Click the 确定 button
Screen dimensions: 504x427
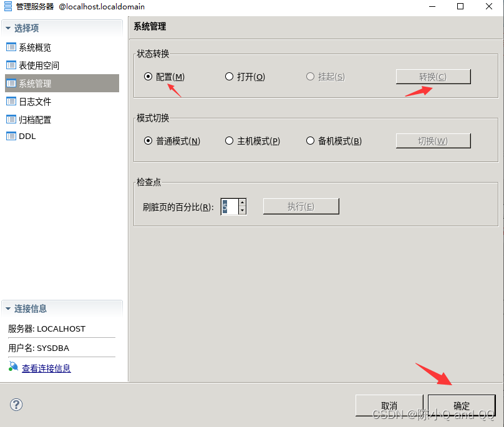(x=462, y=405)
